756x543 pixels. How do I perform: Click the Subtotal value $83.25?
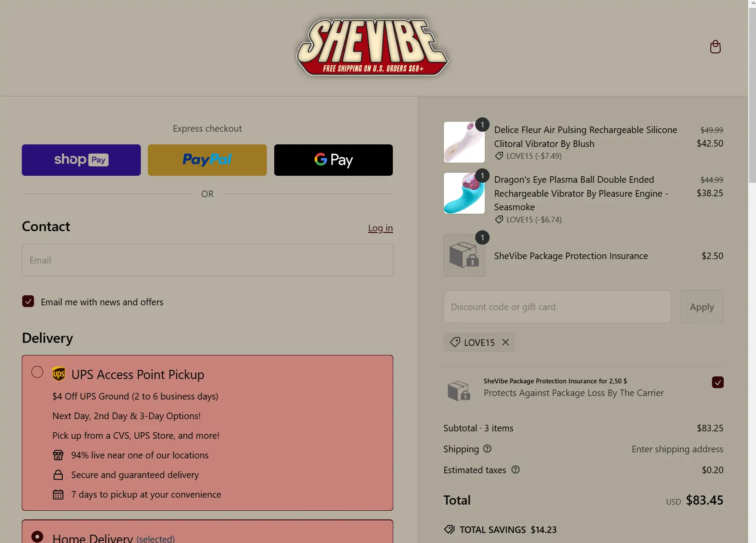point(710,428)
